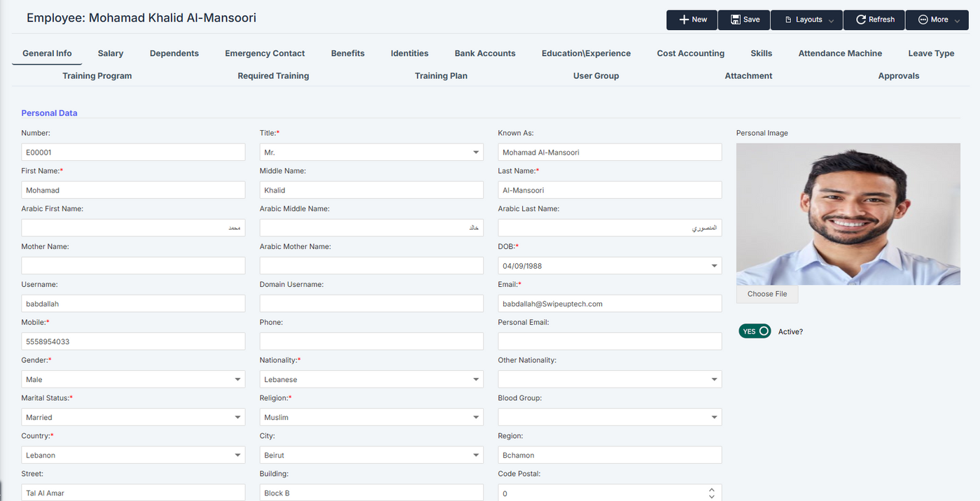This screenshot has width=980, height=501.
Task: Click Choose File button for image
Action: (x=766, y=294)
